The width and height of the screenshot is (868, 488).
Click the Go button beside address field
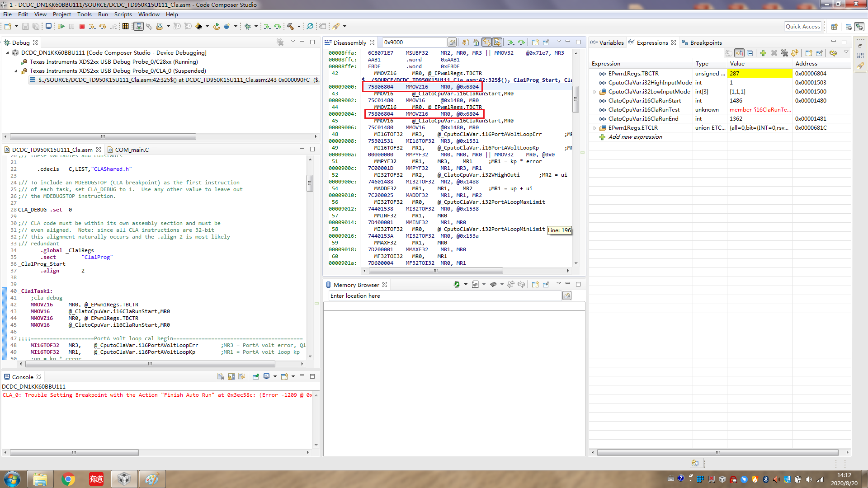tap(452, 42)
